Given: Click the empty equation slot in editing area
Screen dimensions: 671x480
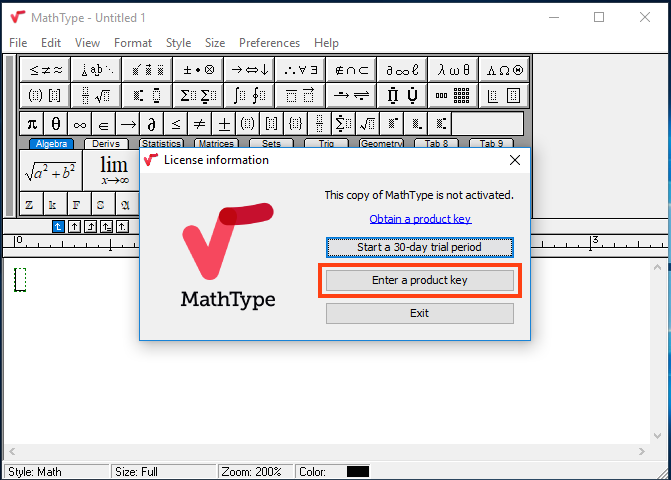Looking at the screenshot, I should [x=20, y=280].
